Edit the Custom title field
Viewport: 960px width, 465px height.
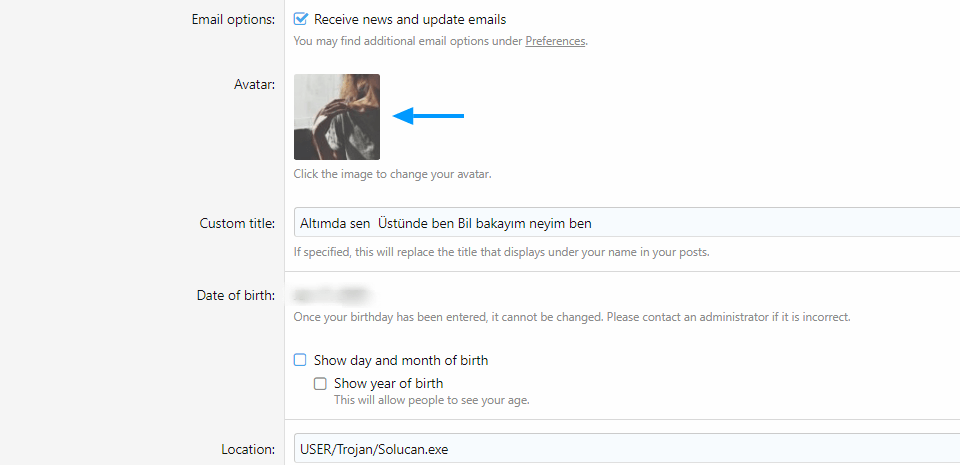pos(627,223)
